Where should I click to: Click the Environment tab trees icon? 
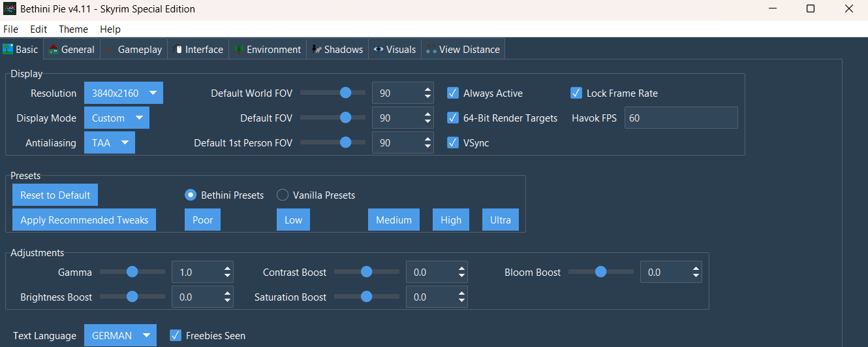point(239,50)
